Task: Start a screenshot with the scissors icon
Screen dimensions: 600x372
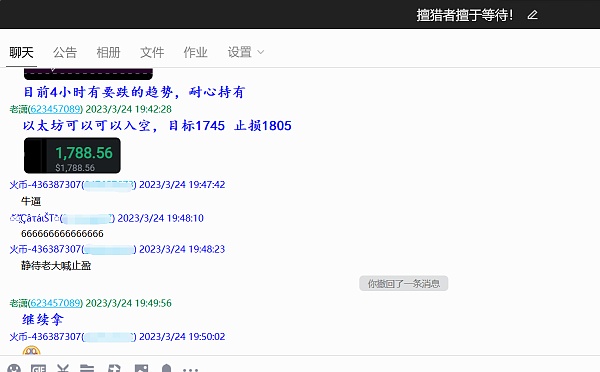Action: click(63, 368)
